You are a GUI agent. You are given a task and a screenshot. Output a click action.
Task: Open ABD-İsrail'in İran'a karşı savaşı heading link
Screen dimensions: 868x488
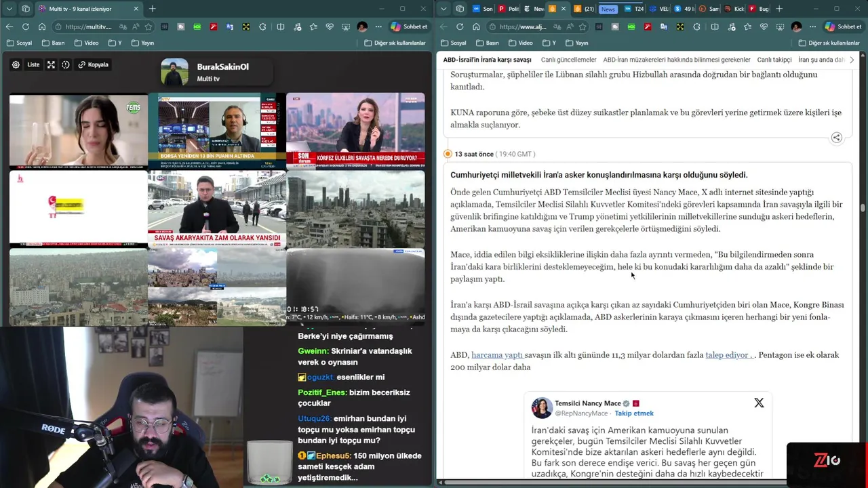click(x=487, y=60)
